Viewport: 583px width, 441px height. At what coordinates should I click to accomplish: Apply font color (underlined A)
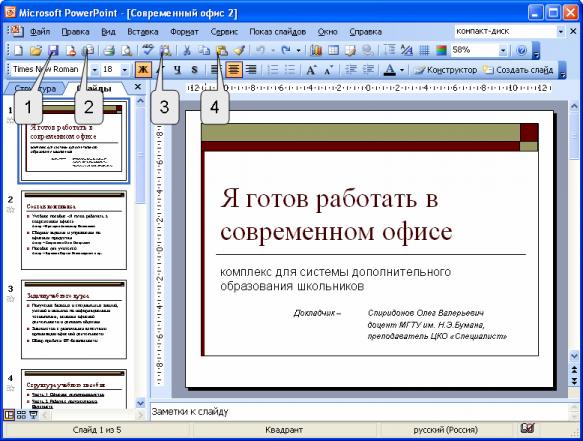pyautogui.click(x=390, y=70)
